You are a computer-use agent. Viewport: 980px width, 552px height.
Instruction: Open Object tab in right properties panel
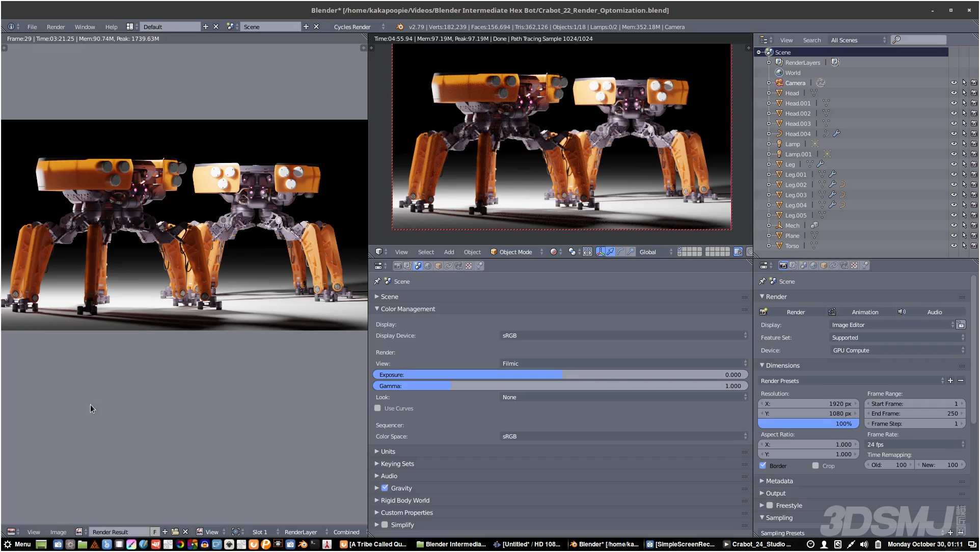pos(824,265)
